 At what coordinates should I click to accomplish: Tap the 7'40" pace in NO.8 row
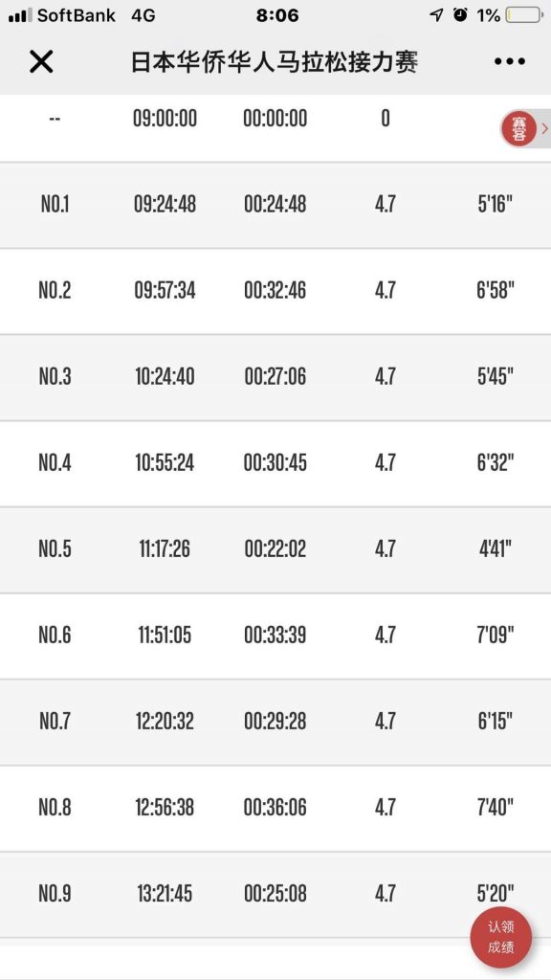pos(496,808)
